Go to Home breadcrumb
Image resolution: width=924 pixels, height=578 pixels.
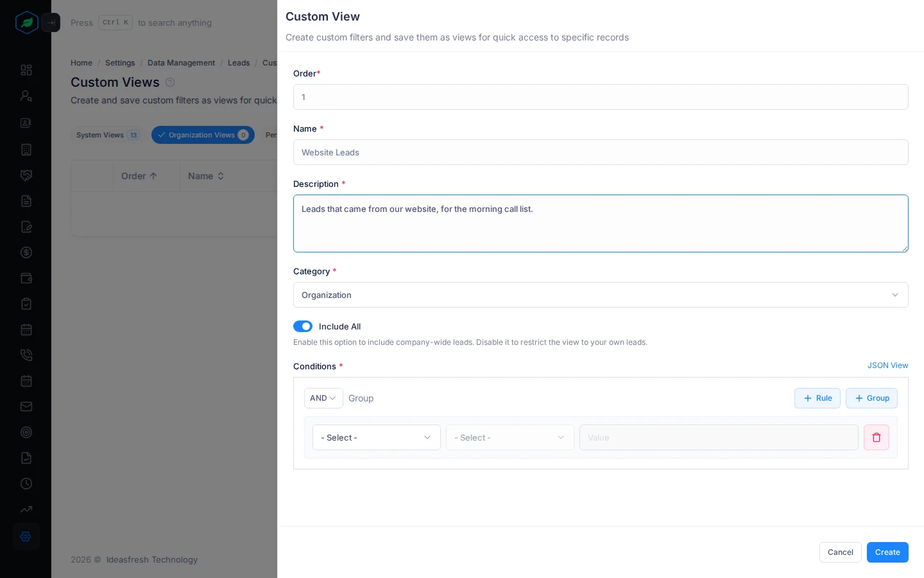coord(81,63)
